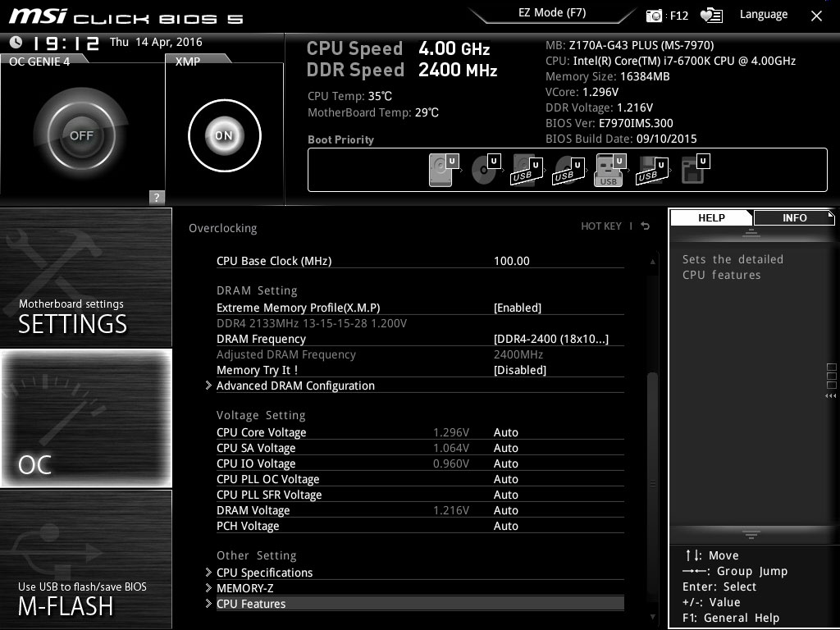Image resolution: width=840 pixels, height=630 pixels.
Task: Click the F12 screenshot camera icon
Action: click(654, 16)
